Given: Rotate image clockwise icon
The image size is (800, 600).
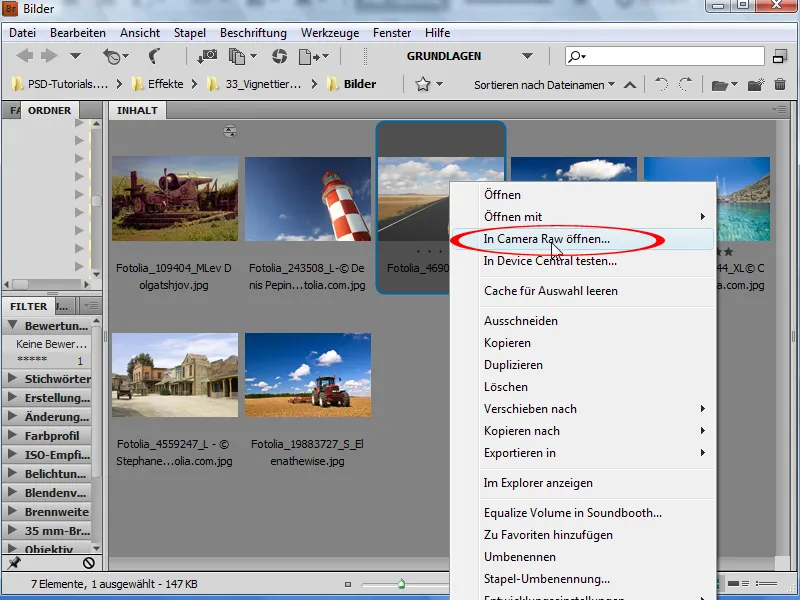Looking at the screenshot, I should click(x=685, y=84).
